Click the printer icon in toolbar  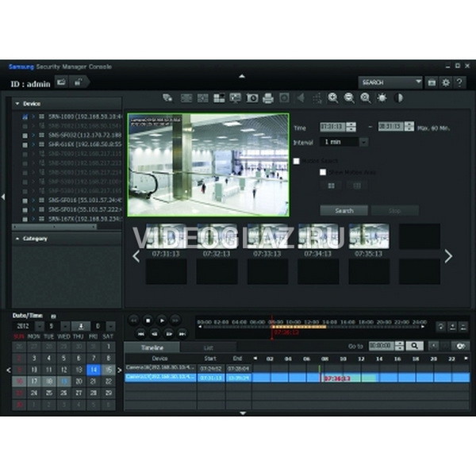pyautogui.click(x=268, y=98)
